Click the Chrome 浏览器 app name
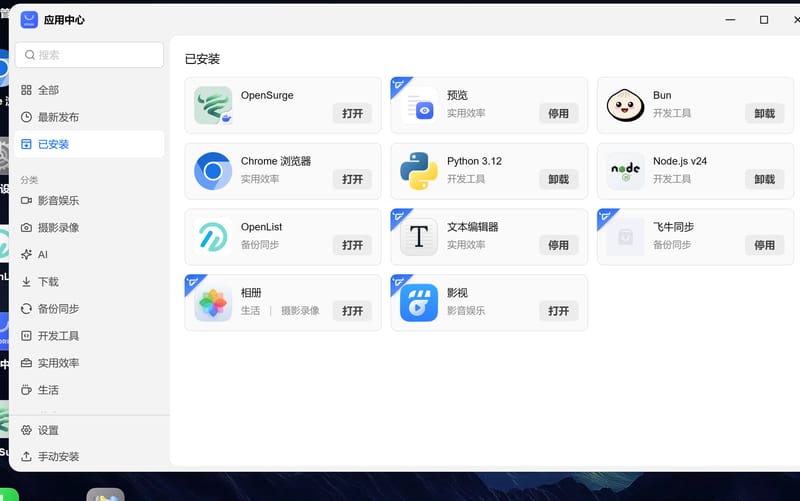 [x=276, y=161]
